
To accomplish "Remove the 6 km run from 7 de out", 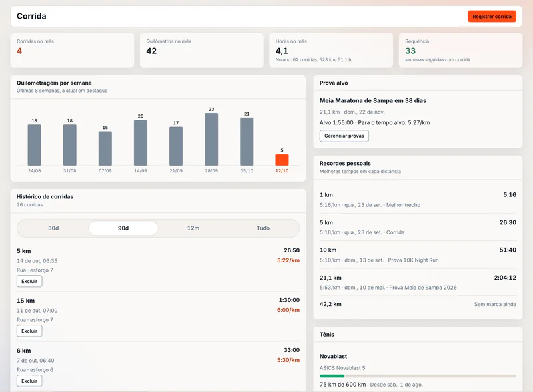I will pyautogui.click(x=29, y=381).
